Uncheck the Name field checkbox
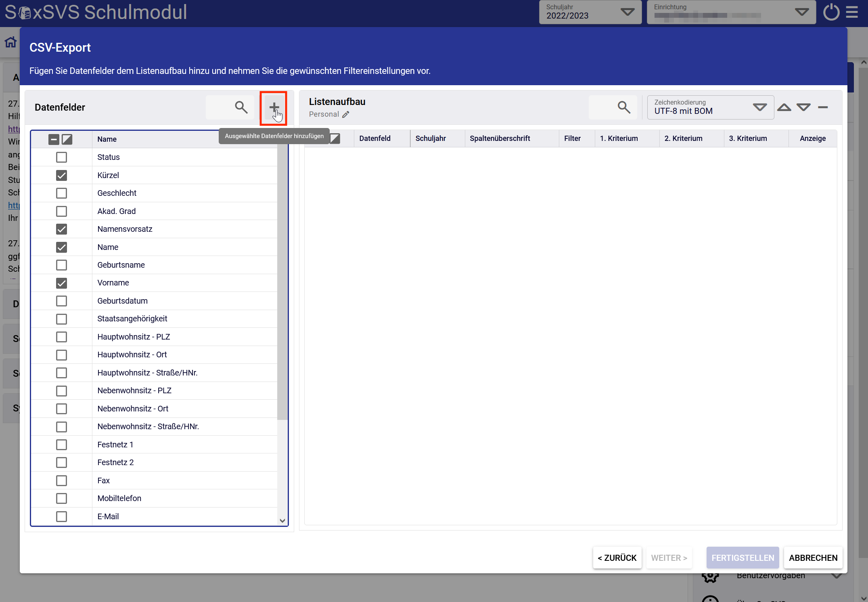Image resolution: width=868 pixels, height=602 pixels. (61, 247)
